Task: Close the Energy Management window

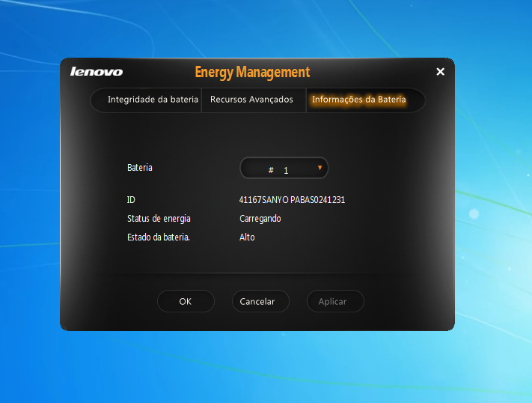Action: pos(440,72)
